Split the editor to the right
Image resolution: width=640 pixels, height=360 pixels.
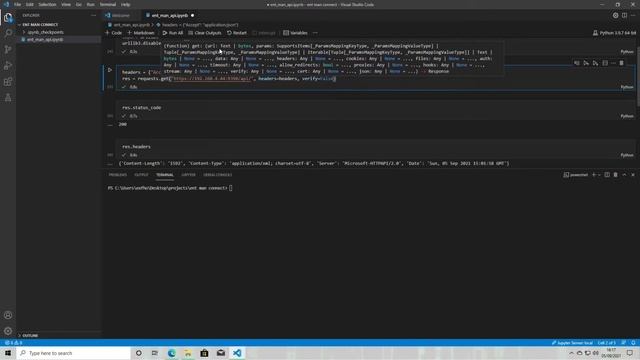tap(624, 16)
